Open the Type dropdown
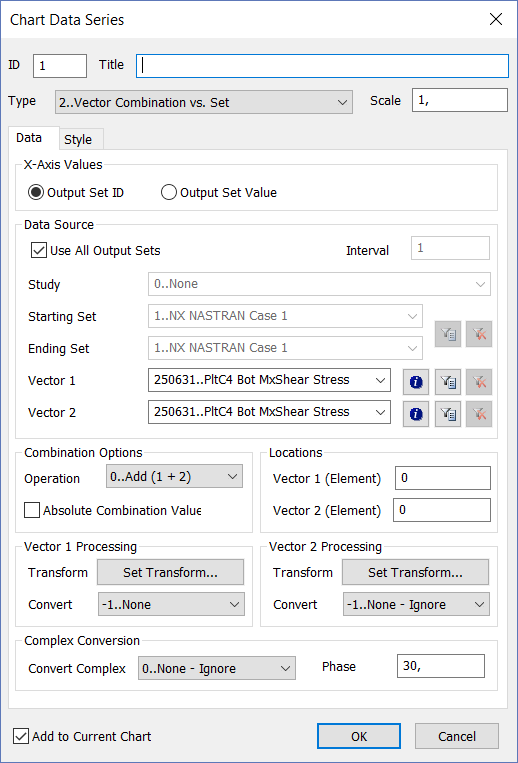 point(204,102)
